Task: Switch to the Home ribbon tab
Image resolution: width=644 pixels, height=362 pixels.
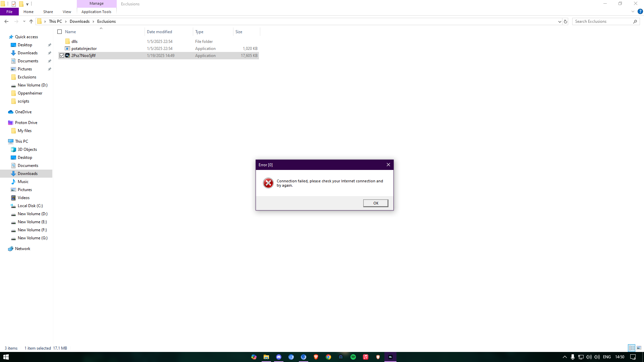Action: tap(29, 12)
